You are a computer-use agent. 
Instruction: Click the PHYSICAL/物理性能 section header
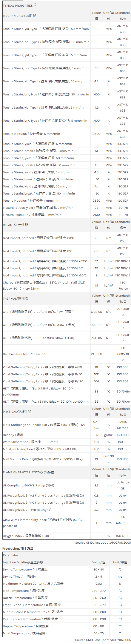pyautogui.click(x=17, y=411)
